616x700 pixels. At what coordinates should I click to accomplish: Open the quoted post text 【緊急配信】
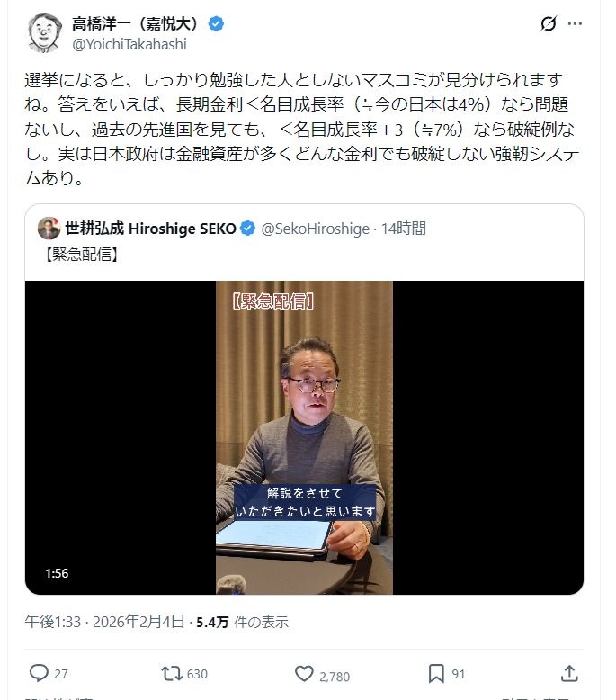tap(81, 255)
